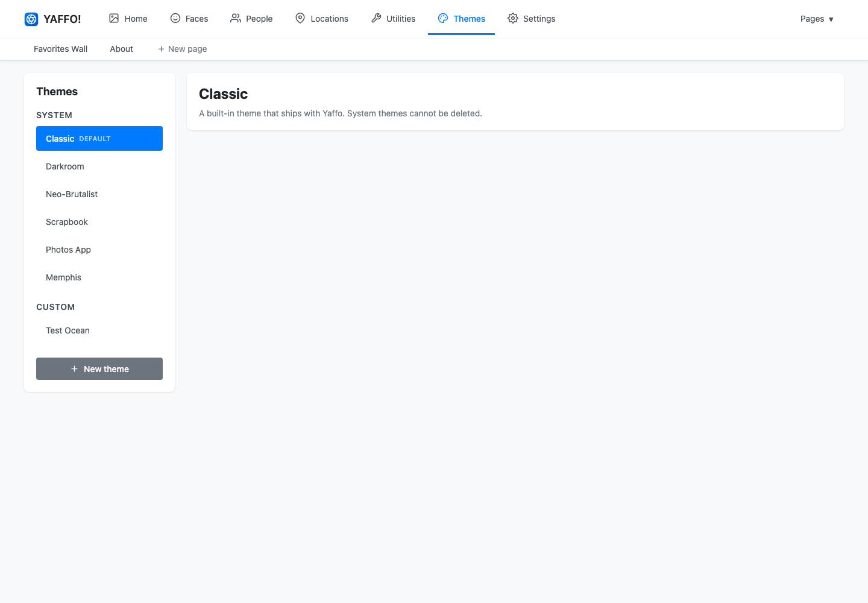Open the Settings tab

pos(531,19)
